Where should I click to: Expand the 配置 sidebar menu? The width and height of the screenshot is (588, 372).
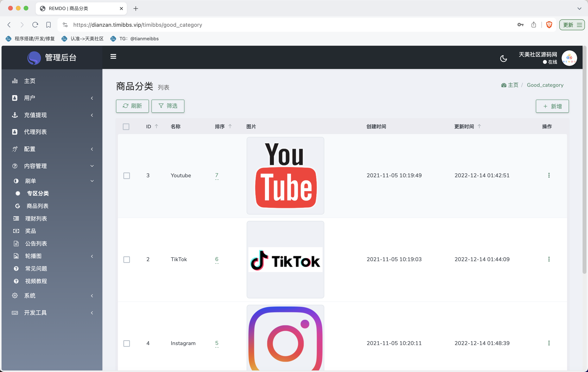click(52, 149)
